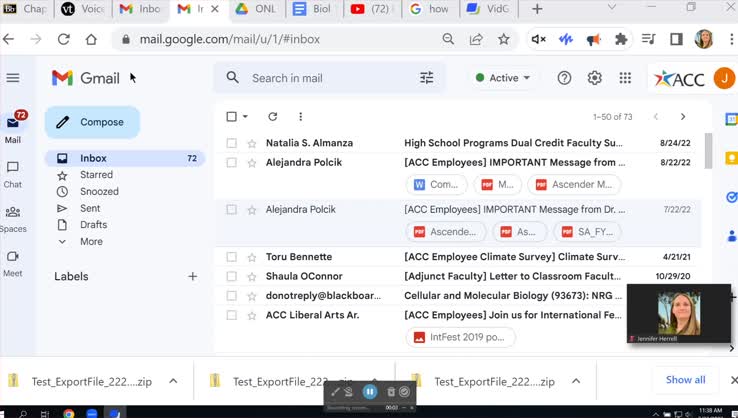Open Mail in the left rail

(x=13, y=128)
